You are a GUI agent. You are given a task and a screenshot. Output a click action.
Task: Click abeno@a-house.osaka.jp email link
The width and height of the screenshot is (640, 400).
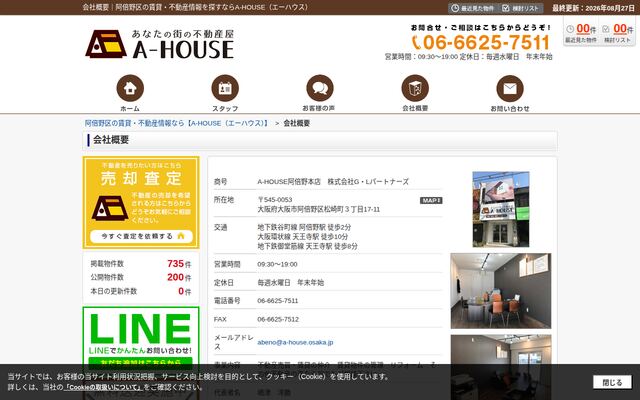click(x=295, y=342)
